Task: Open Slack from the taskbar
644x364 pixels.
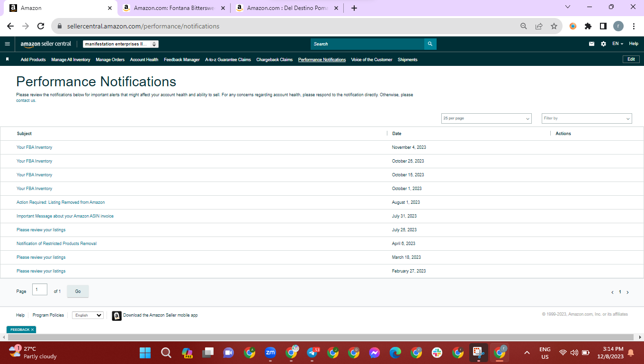Action: click(437, 353)
